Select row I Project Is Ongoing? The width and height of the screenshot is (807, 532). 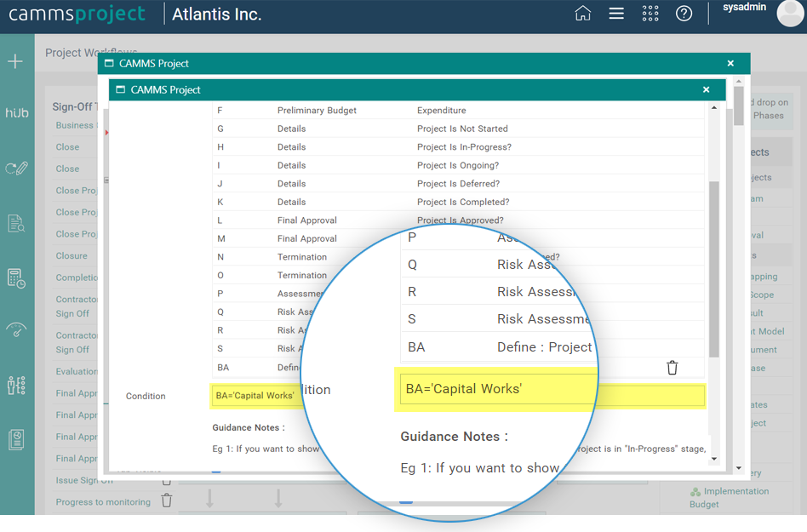(458, 165)
